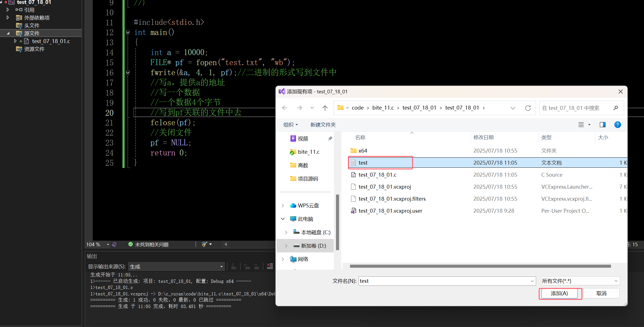Image resolution: width=644 pixels, height=327 pixels.
Task: Toggle fold marker at fwrite line
Action: [128, 73]
